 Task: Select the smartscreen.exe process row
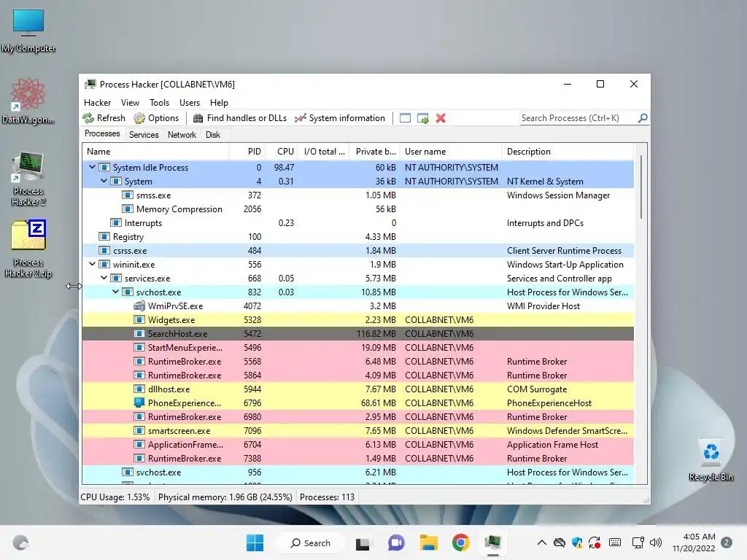(x=357, y=430)
